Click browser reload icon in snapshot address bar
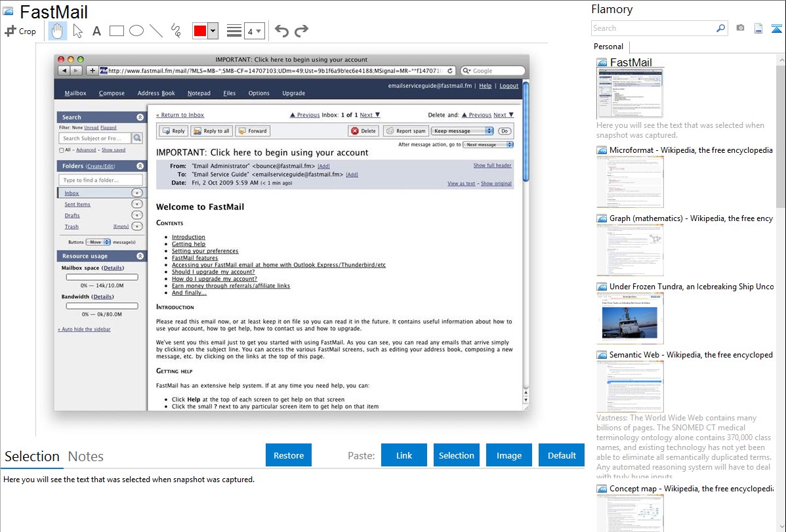Screen dimensions: 786x532 click(x=450, y=71)
